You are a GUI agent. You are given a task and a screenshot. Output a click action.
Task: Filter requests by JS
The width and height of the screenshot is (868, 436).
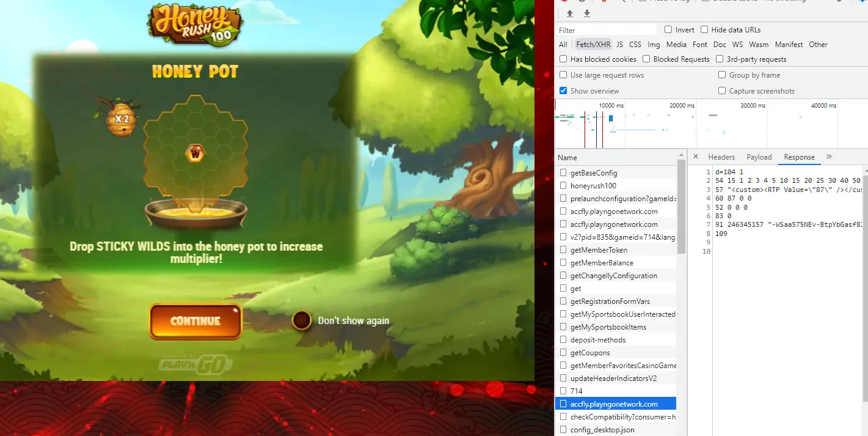(619, 45)
